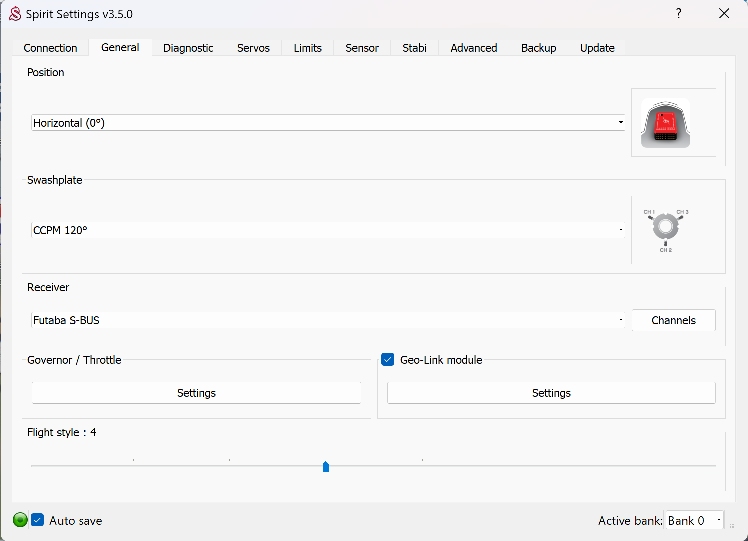Viewport: 748px width, 541px height.
Task: Go to the Advanced tab
Action: (473, 48)
